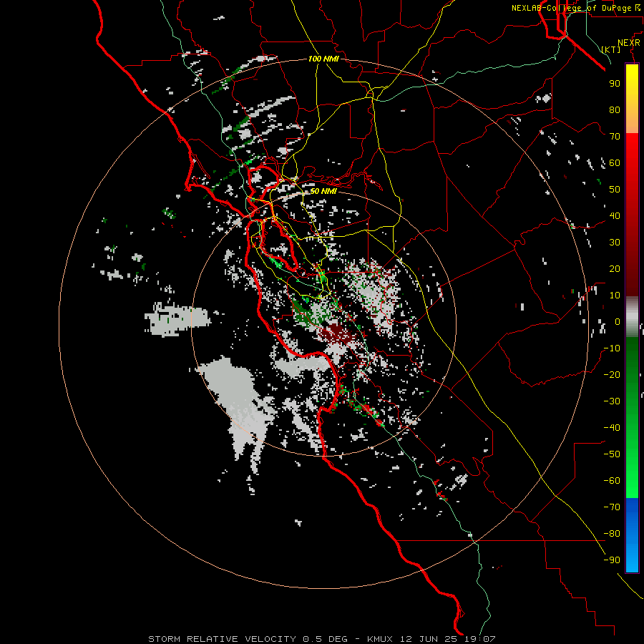The width and height of the screenshot is (644, 644).
Task: Click the 20 value on the velocity scale
Action: click(x=615, y=268)
